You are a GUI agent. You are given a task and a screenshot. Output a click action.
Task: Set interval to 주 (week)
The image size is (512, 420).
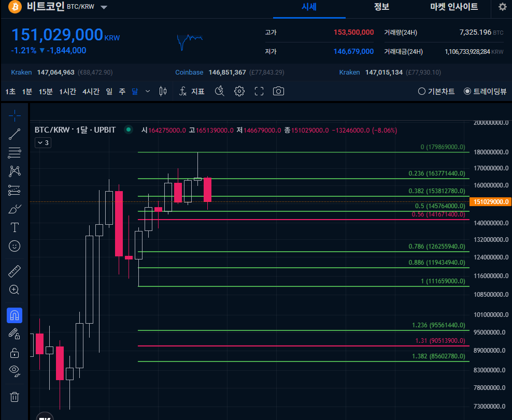coord(122,91)
